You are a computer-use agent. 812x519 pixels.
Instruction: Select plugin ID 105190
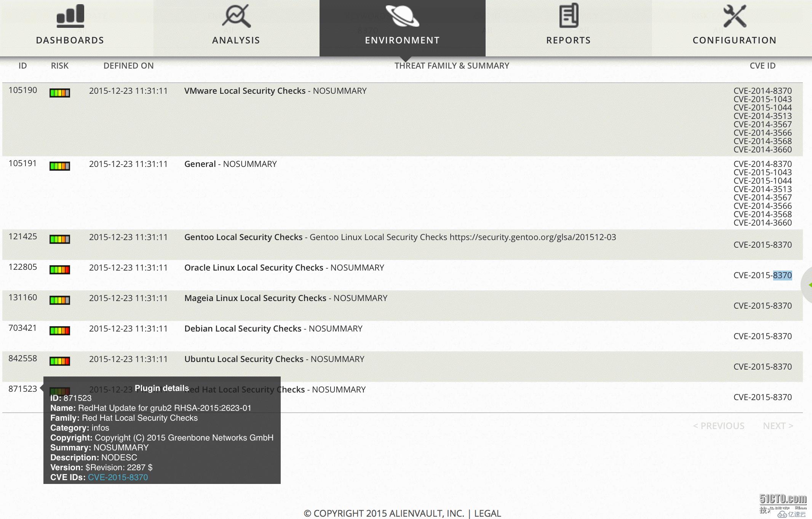click(23, 90)
